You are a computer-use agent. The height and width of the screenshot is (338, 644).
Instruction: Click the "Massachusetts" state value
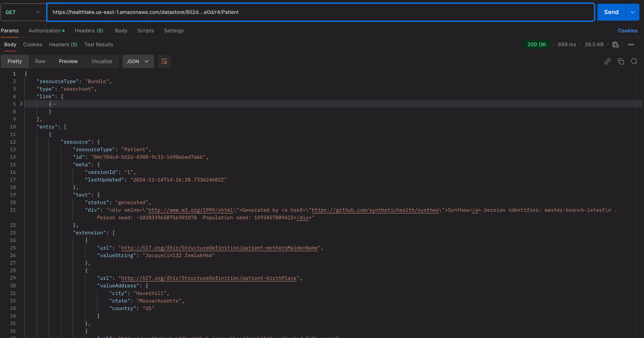tap(159, 301)
